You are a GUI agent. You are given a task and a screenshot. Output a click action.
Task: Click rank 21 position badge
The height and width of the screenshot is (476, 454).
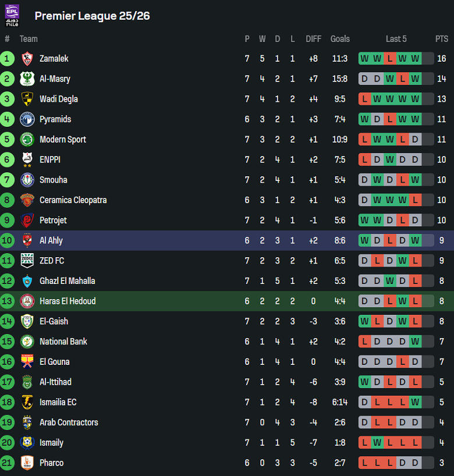[7, 463]
